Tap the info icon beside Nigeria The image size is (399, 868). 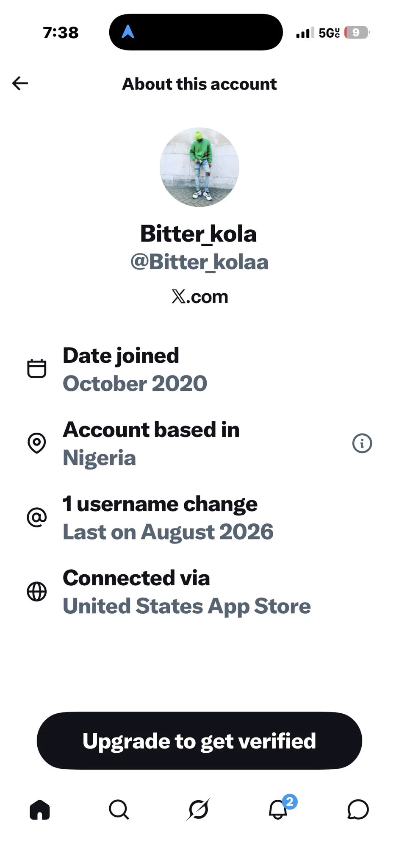(362, 443)
